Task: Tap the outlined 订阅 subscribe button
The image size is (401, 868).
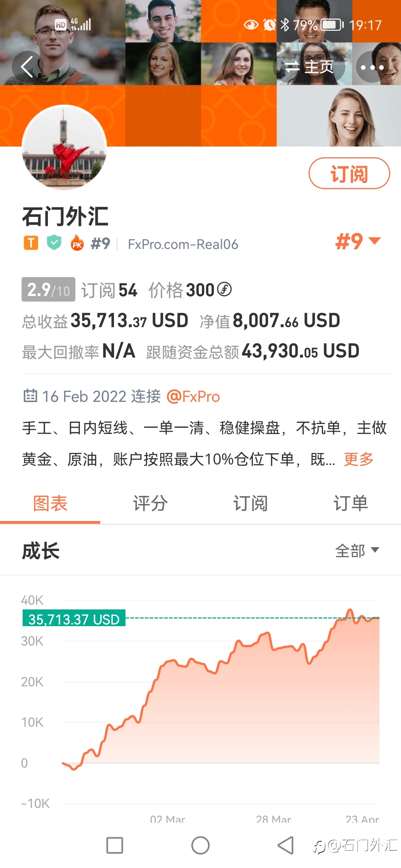Action: click(349, 174)
